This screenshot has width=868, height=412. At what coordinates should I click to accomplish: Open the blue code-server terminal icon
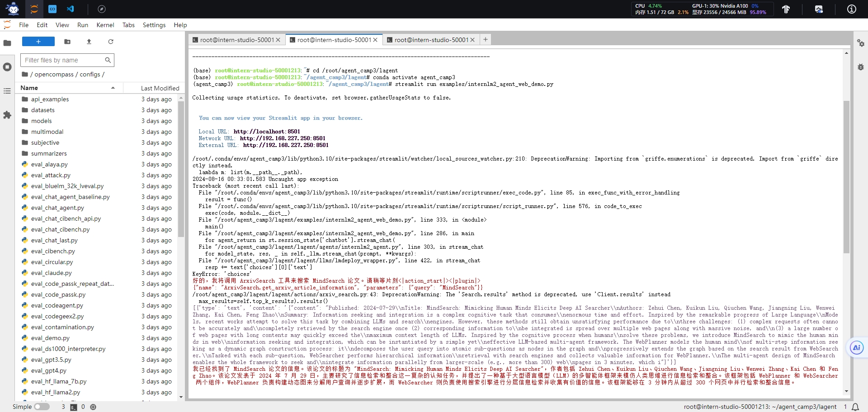(x=52, y=9)
